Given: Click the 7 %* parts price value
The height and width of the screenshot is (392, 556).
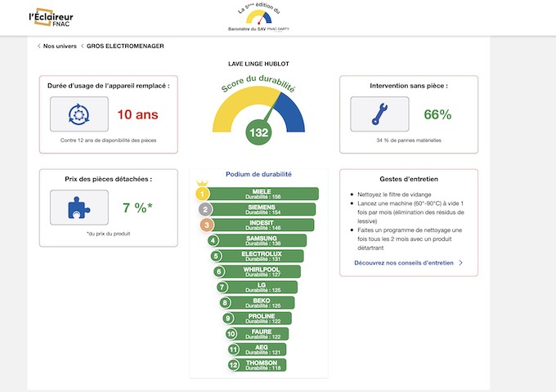Looking at the screenshot, I should pos(137,207).
